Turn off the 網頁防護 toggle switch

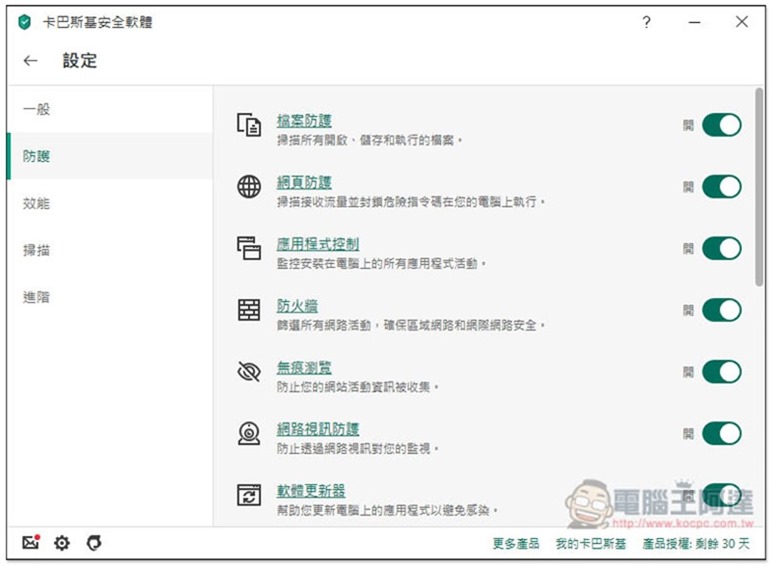pos(721,187)
